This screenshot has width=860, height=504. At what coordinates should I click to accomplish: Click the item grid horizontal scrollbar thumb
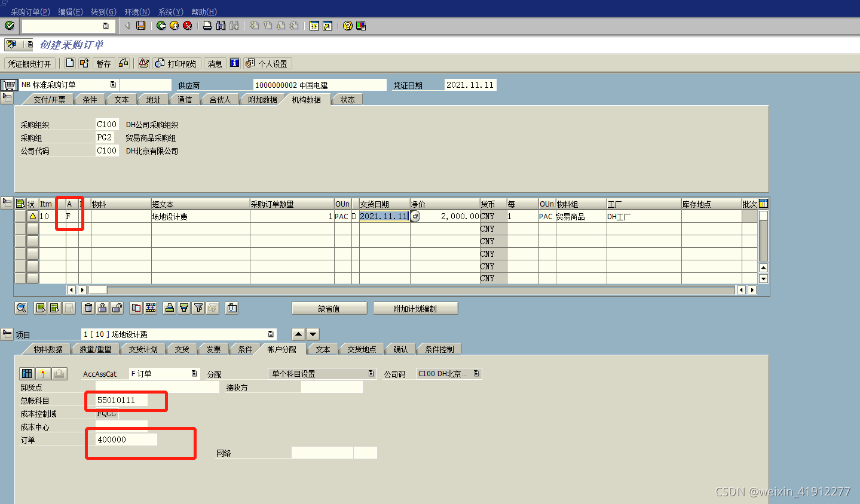[x=97, y=290]
